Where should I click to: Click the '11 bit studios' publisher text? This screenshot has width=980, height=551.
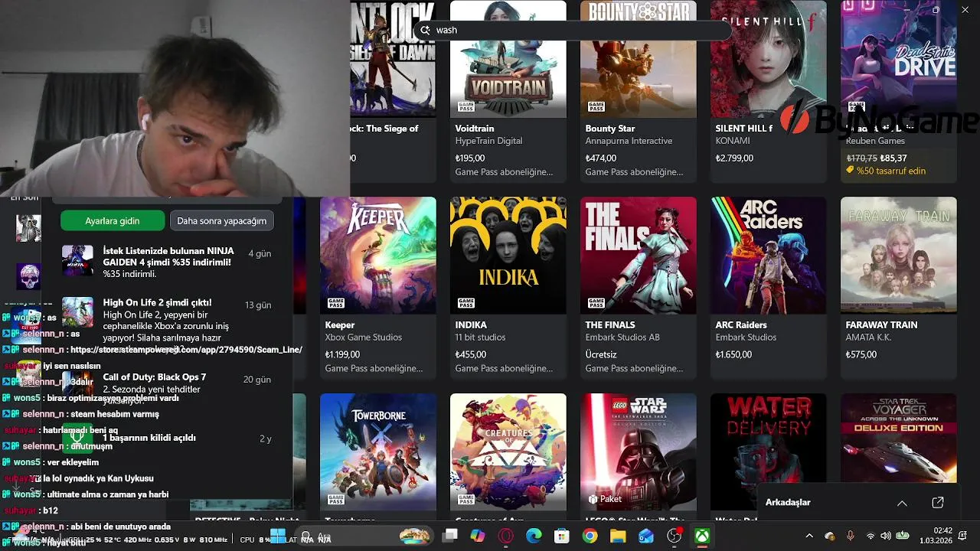[480, 337]
